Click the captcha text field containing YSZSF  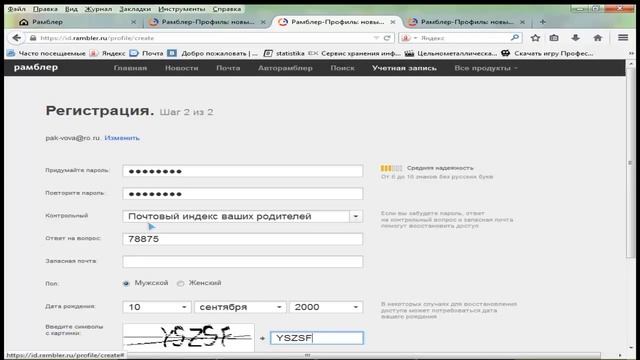pyautogui.click(x=316, y=338)
